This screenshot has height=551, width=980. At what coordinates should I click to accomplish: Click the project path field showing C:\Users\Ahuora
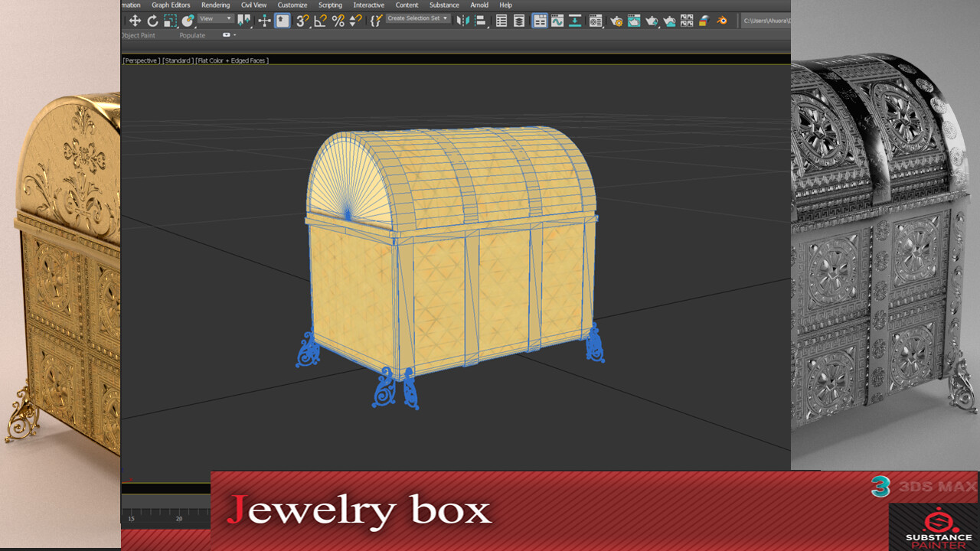766,21
